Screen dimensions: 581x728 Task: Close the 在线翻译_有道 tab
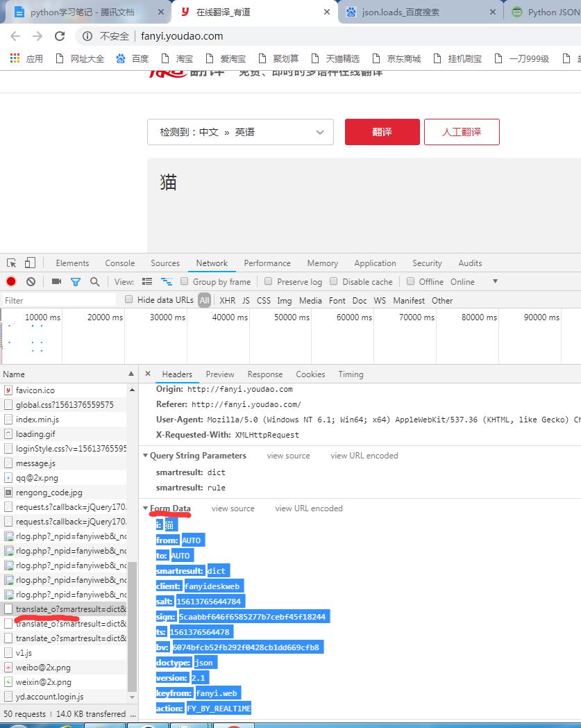tap(327, 12)
